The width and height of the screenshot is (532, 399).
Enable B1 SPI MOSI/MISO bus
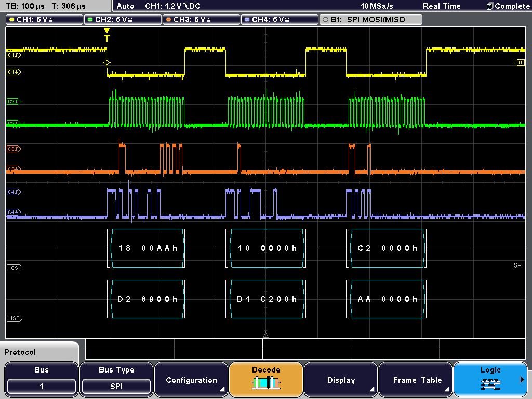coord(370,20)
